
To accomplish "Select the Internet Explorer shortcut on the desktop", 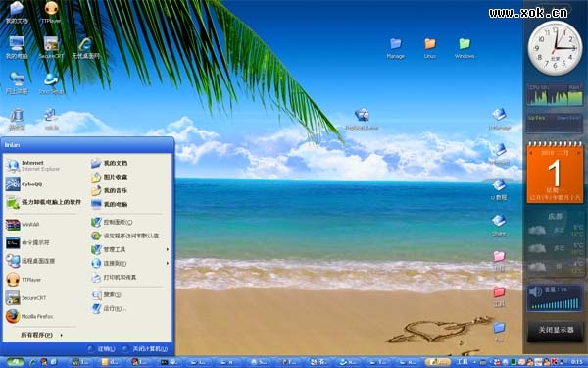I will pos(86,48).
